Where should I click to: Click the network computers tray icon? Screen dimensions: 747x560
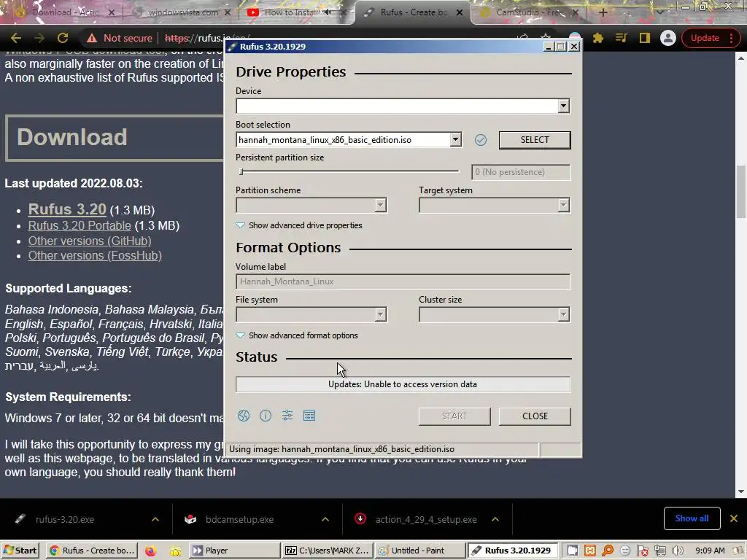tap(659, 551)
